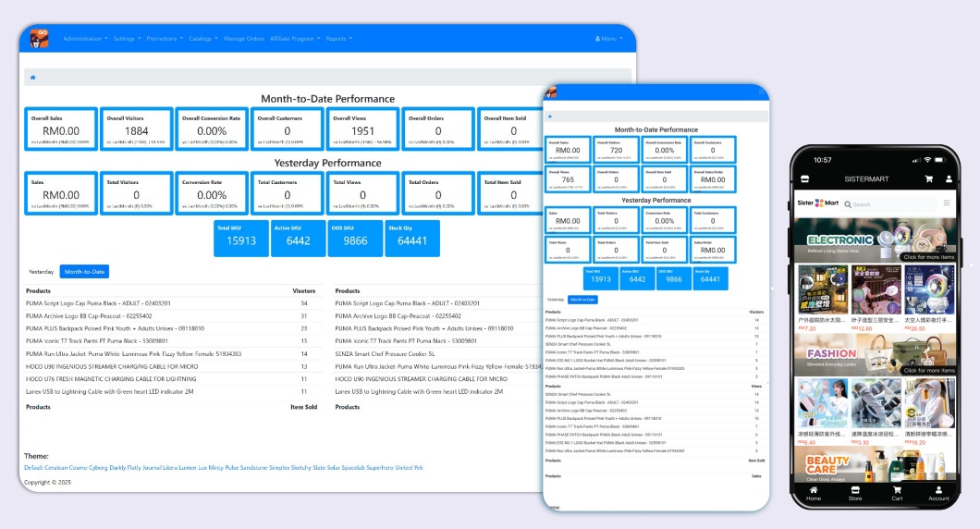
Task: Expand the Affiliate Program dropdown
Action: click(295, 39)
